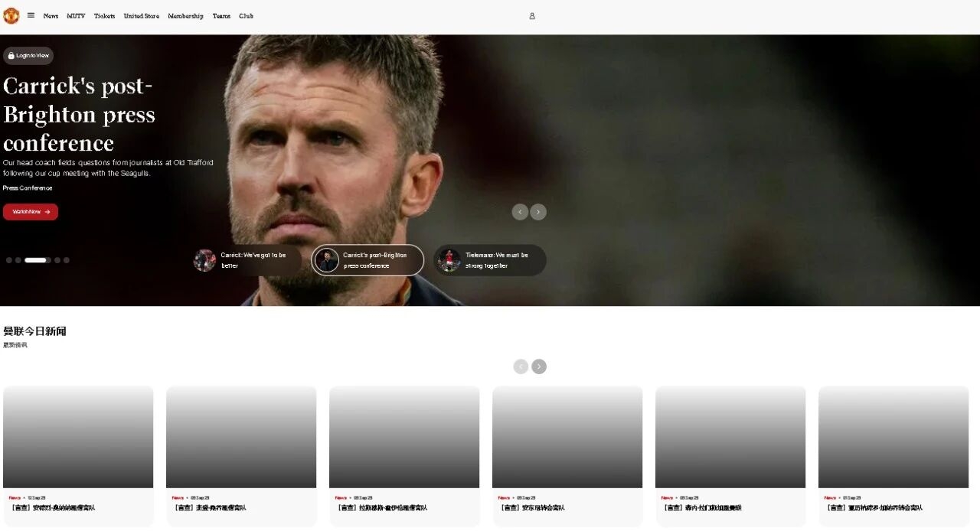
Task: Open the Membership menu item
Action: click(x=185, y=16)
